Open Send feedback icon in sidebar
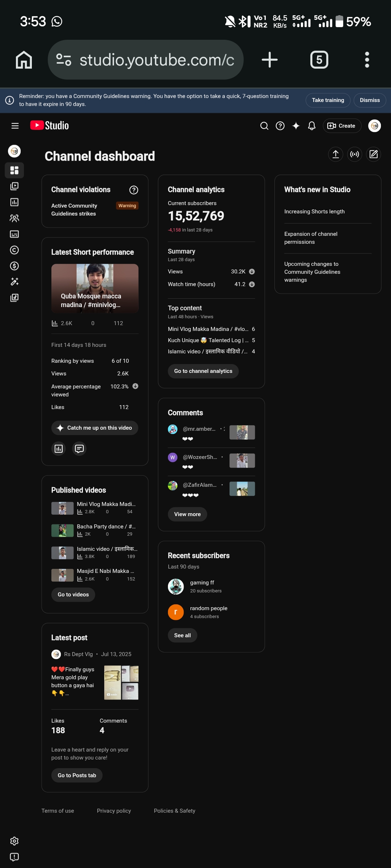Viewport: 391px width, 868px height. tap(14, 857)
